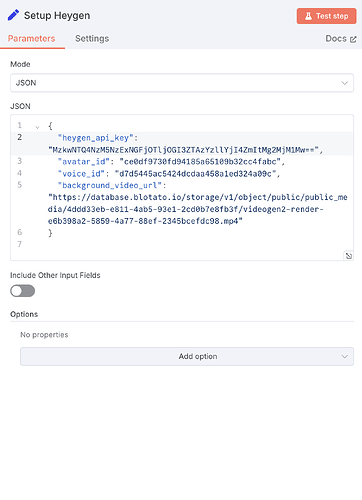Toggle Include Other Input Fields switch
The height and width of the screenshot is (500, 362).
click(22, 291)
